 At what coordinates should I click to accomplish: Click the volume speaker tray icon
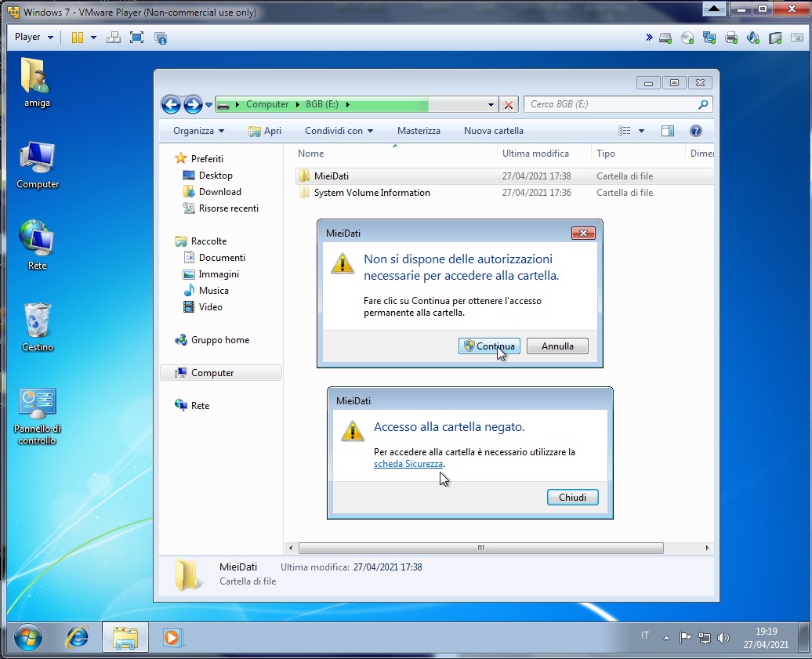[x=723, y=638]
